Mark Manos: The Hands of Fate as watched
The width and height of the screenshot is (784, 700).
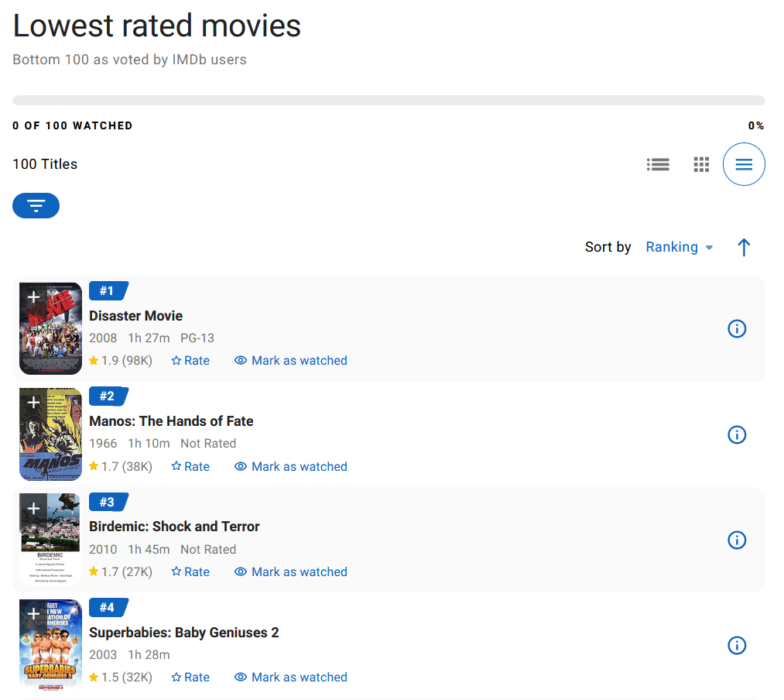tap(291, 467)
